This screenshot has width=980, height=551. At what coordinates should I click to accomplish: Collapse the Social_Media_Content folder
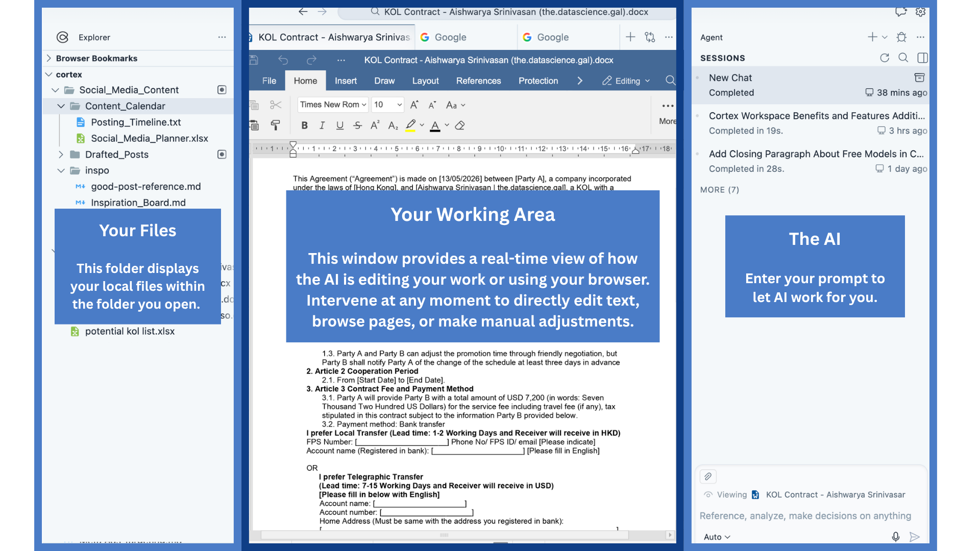(x=55, y=90)
